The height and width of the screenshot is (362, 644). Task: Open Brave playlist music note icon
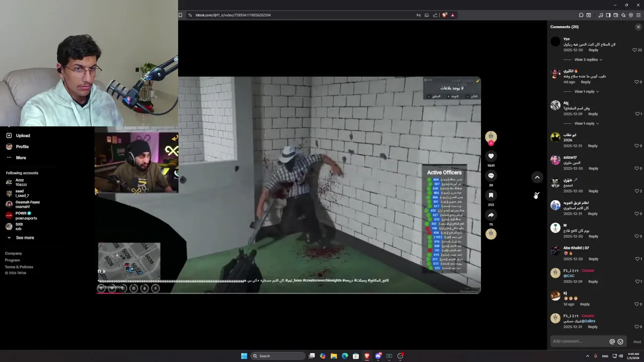601,15
